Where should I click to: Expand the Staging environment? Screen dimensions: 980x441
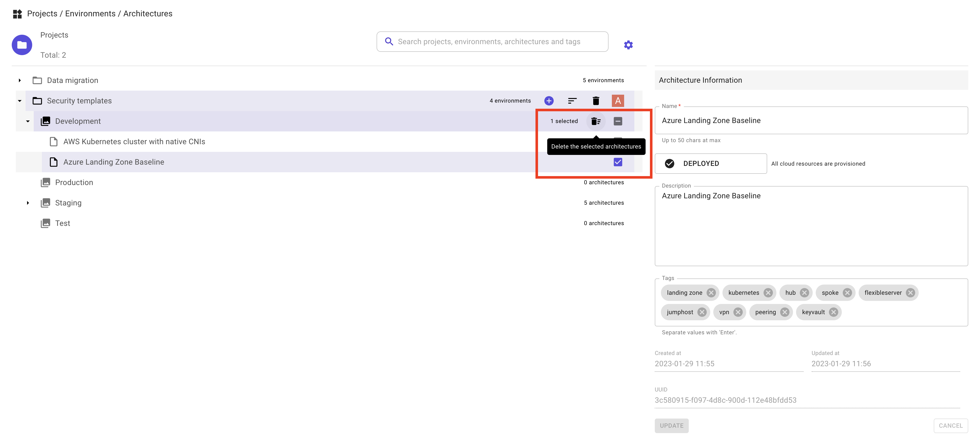pyautogui.click(x=28, y=203)
